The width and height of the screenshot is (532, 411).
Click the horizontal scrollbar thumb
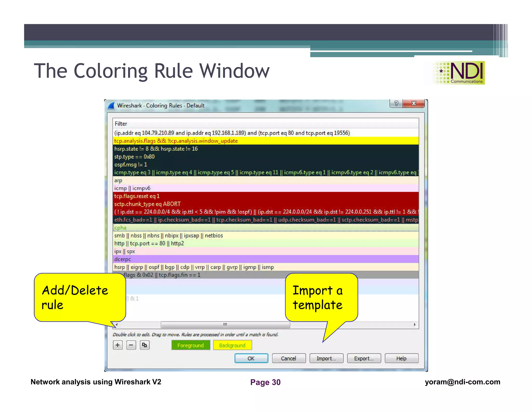tap(225, 324)
